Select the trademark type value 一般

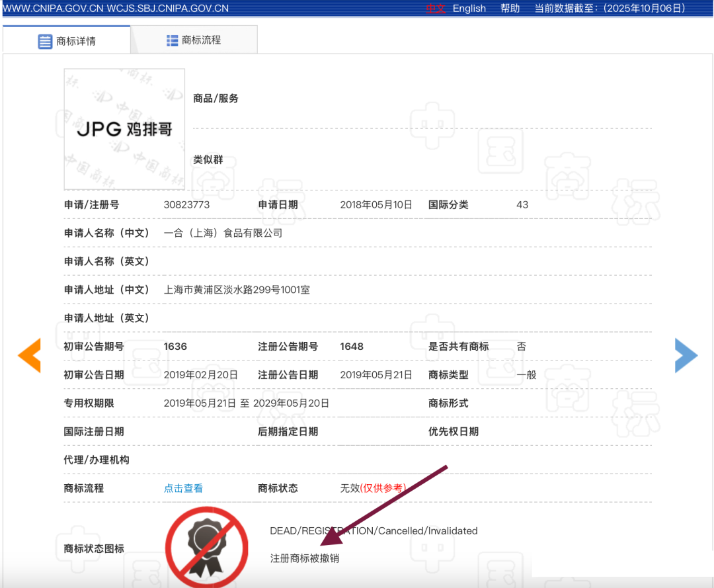(x=526, y=375)
